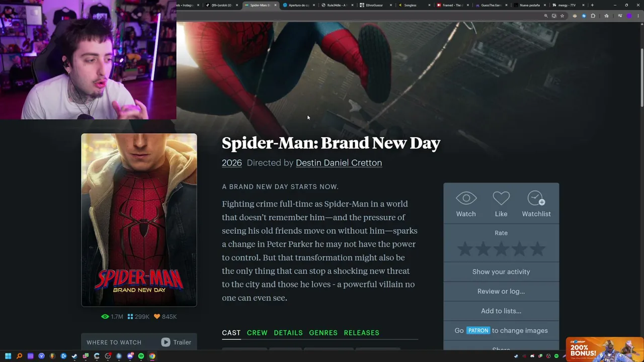Rate the film five stars
644x362 pixels.
pos(537,248)
